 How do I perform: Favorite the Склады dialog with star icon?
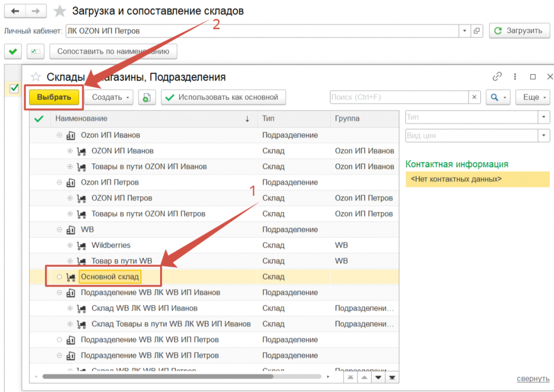(36, 77)
